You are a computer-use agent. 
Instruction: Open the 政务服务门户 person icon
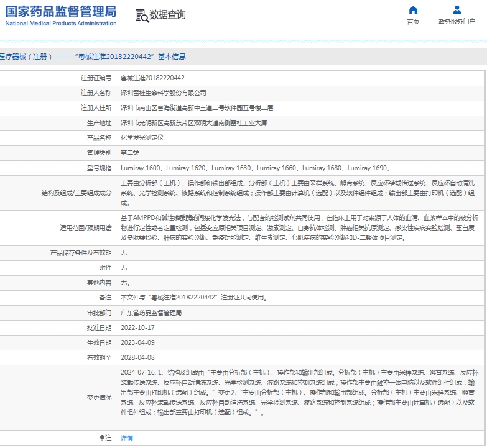457,10
